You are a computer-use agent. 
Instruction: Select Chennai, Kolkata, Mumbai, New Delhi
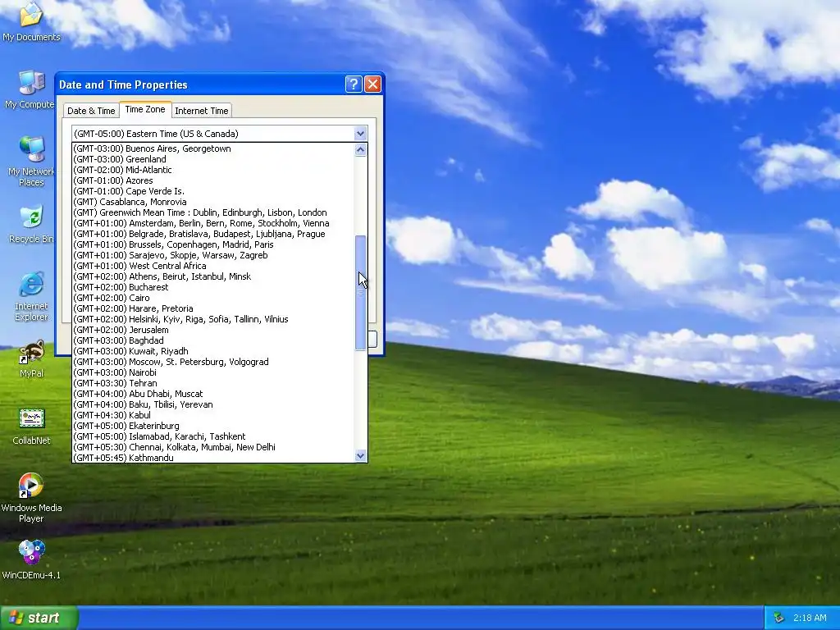pos(213,447)
